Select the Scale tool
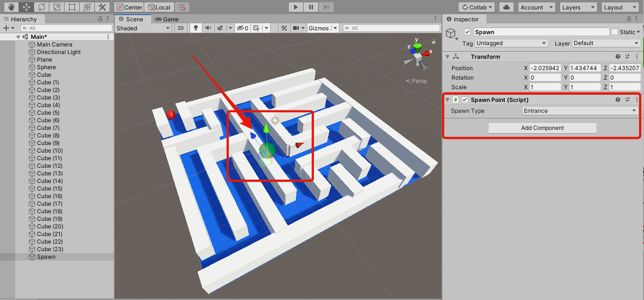The height and width of the screenshot is (300, 644). pos(56,7)
